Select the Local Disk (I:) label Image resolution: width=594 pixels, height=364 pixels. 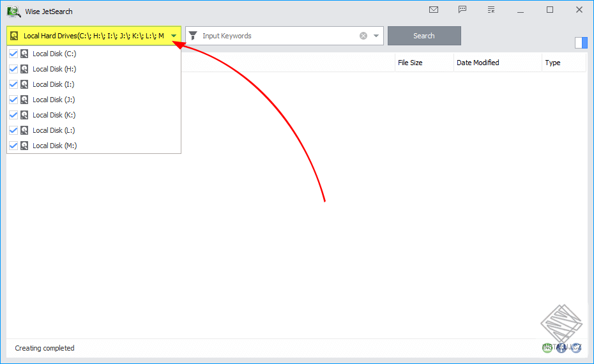click(54, 84)
